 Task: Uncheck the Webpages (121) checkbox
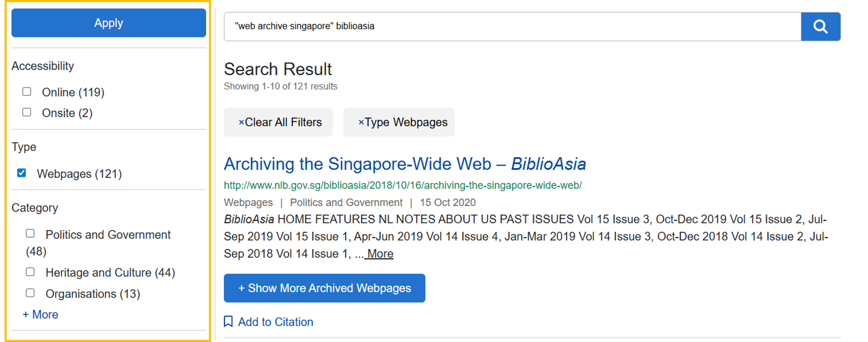click(x=22, y=173)
